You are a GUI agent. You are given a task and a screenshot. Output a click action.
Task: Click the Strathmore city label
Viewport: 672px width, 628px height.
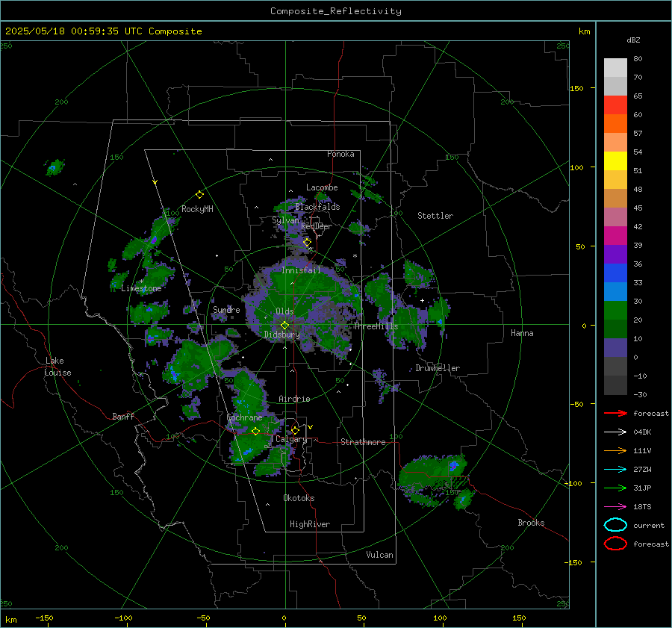(x=363, y=442)
